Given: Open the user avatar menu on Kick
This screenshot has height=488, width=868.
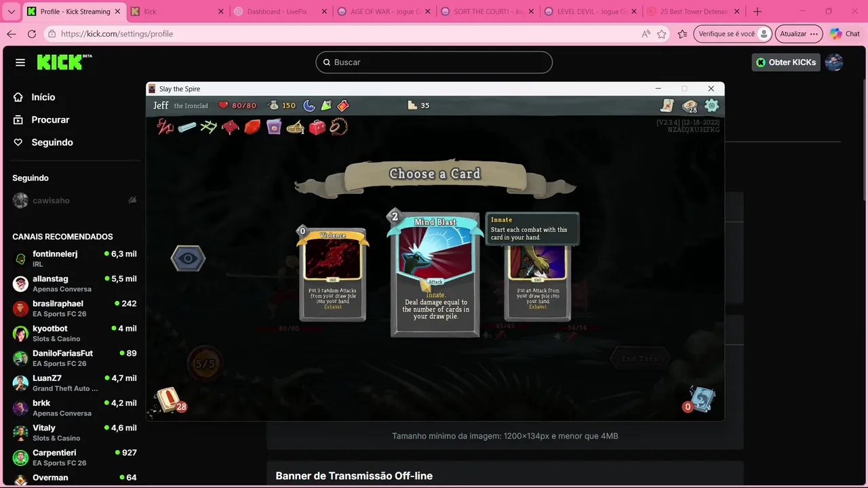Looking at the screenshot, I should pyautogui.click(x=834, y=62).
